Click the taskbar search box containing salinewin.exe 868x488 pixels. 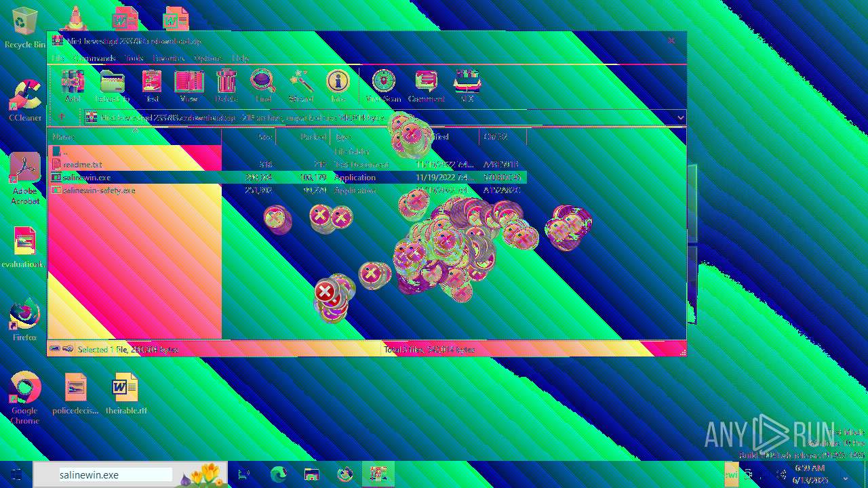click(x=130, y=474)
